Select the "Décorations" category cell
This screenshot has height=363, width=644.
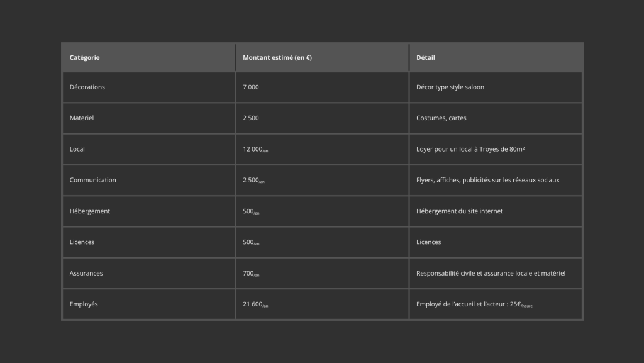tap(87, 87)
